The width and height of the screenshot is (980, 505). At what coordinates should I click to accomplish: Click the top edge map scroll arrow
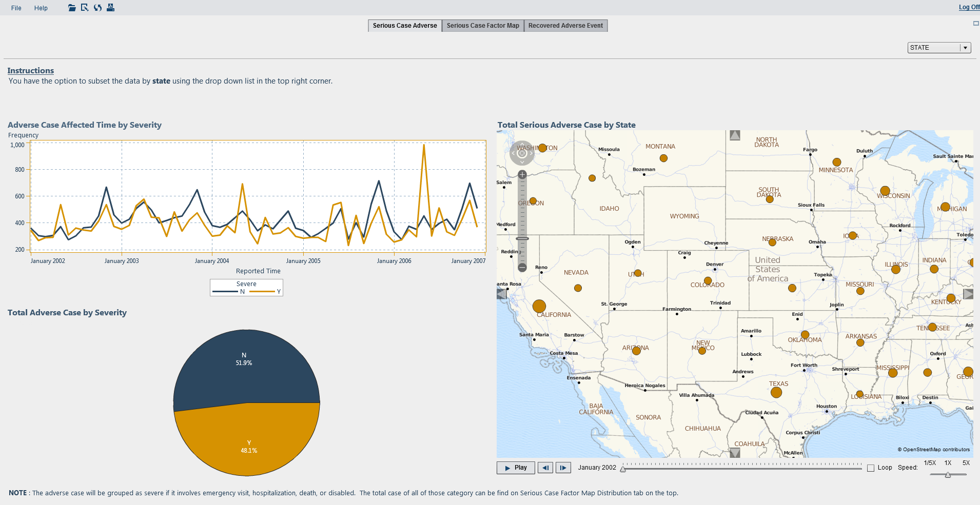[735, 135]
